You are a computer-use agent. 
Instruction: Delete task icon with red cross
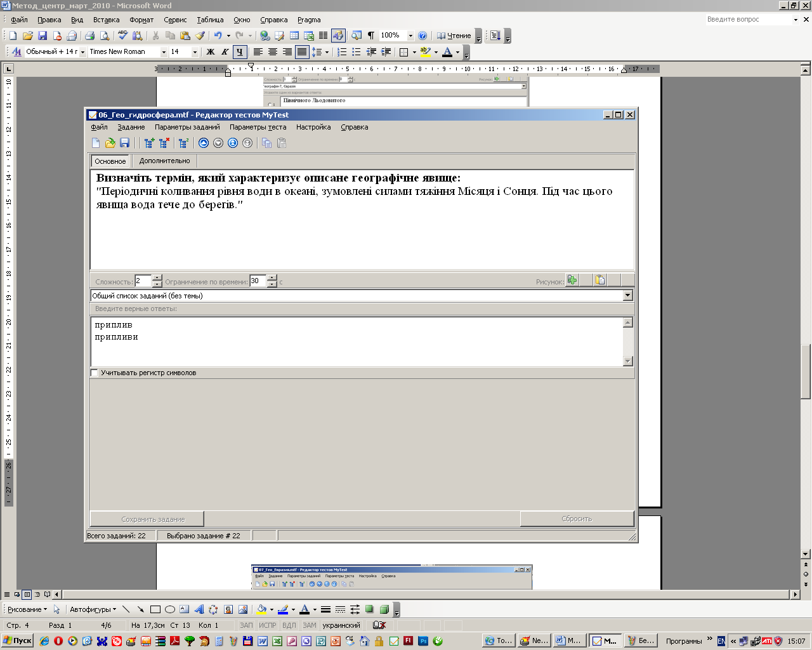(164, 143)
